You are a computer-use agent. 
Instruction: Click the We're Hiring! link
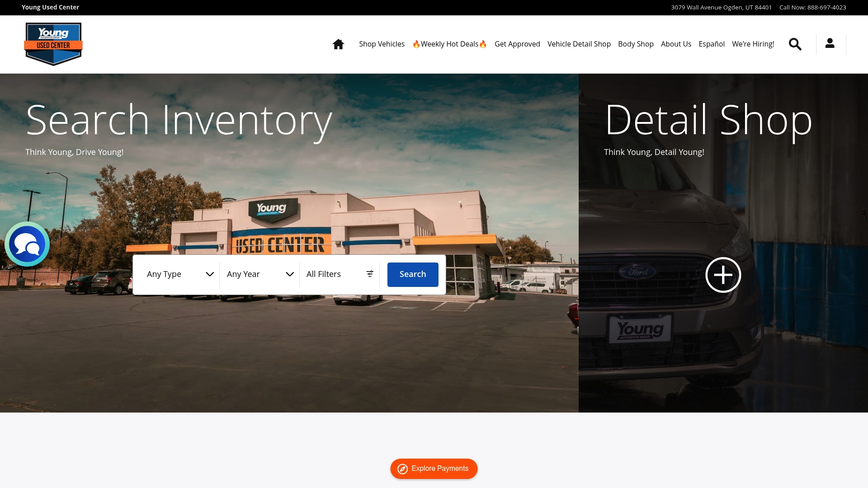[753, 44]
